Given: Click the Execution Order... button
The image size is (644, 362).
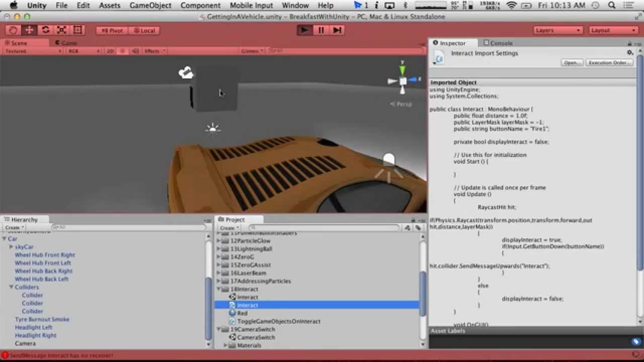Looking at the screenshot, I should click(x=609, y=63).
